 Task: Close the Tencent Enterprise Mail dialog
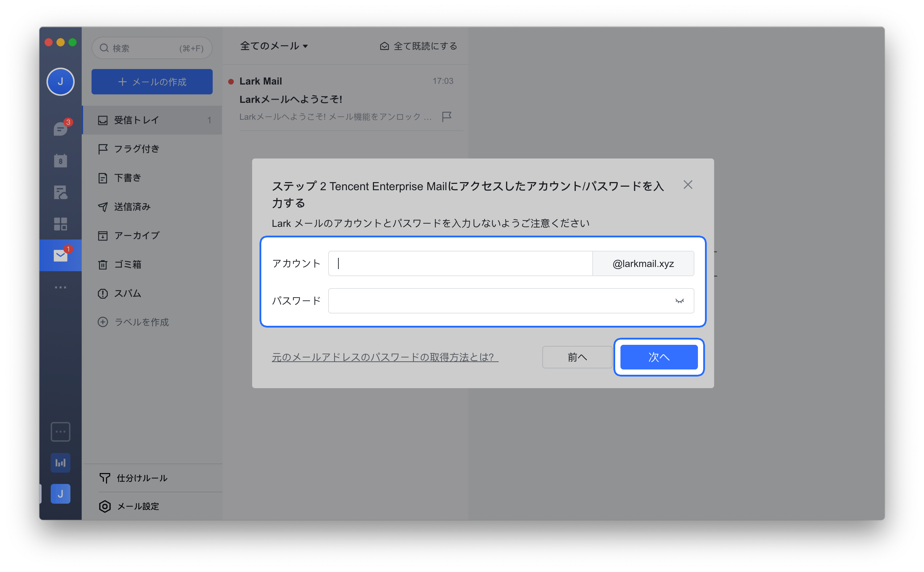(x=688, y=185)
